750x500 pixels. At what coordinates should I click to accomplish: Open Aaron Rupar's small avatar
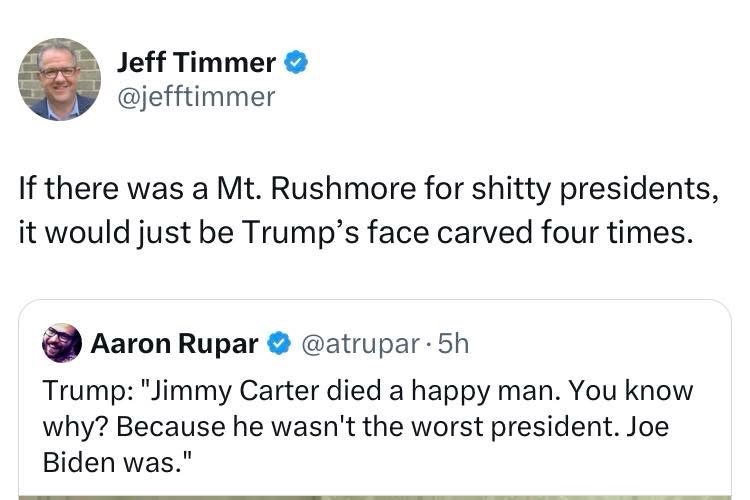click(x=62, y=344)
